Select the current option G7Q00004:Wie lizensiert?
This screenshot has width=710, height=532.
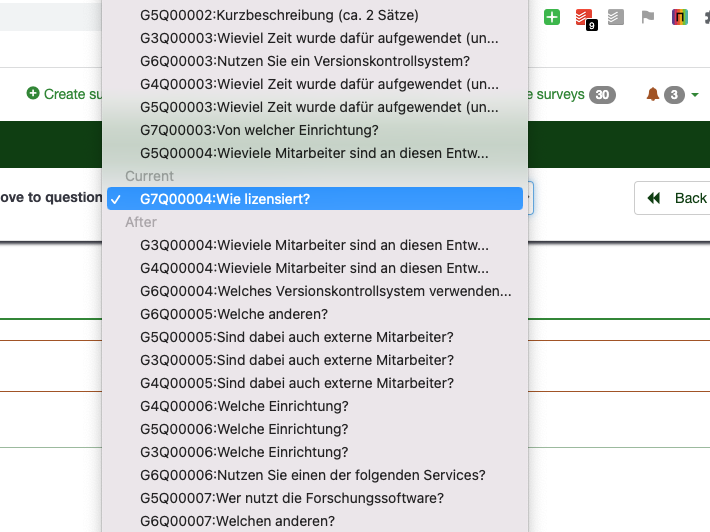coord(315,199)
